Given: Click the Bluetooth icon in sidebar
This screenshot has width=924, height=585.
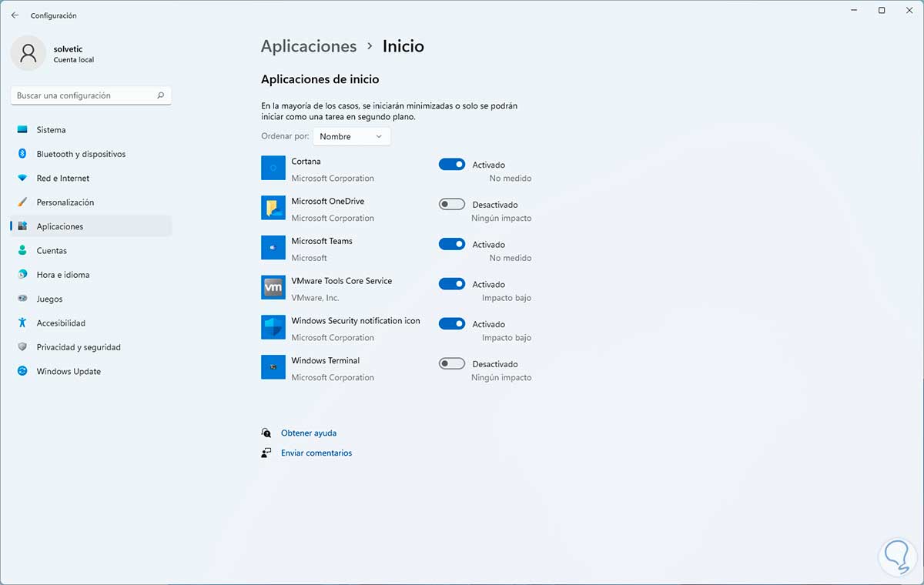Looking at the screenshot, I should [x=22, y=154].
